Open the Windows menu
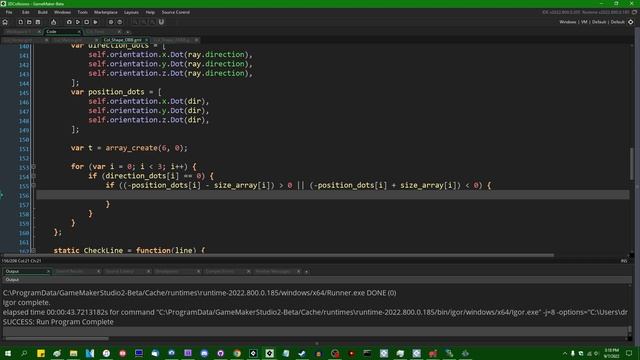 [x=62, y=12]
